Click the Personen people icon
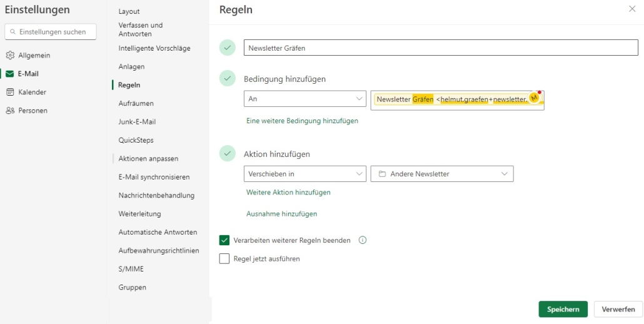 [x=10, y=111]
